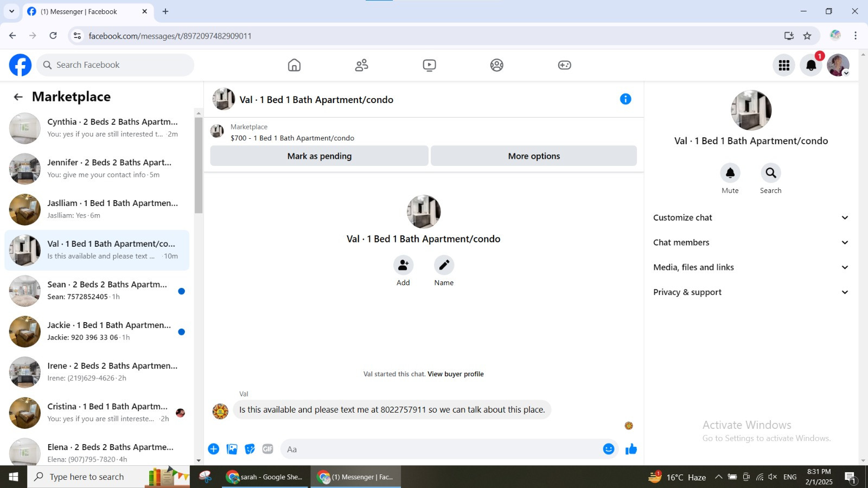This screenshot has height=488, width=868.
Task: Open Cynthia 2 Beds 2 Baths conversation
Action: click(97, 128)
